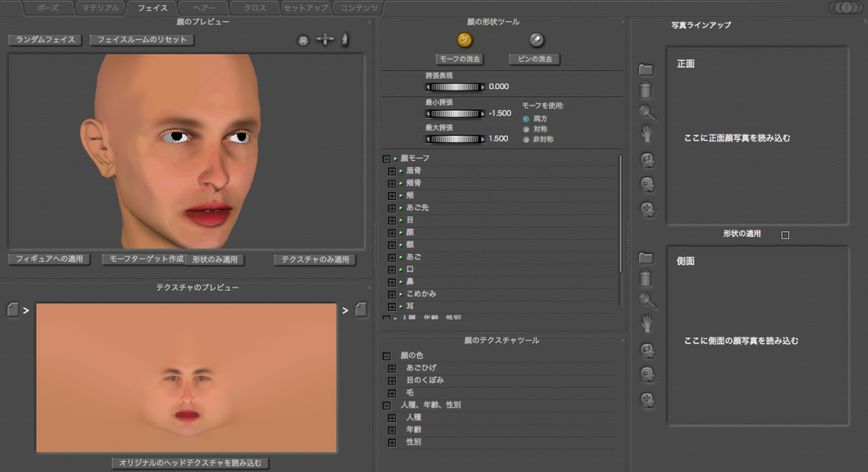The width and height of the screenshot is (868, 472).
Task: Click the 最大誇張 slider
Action: point(454,139)
